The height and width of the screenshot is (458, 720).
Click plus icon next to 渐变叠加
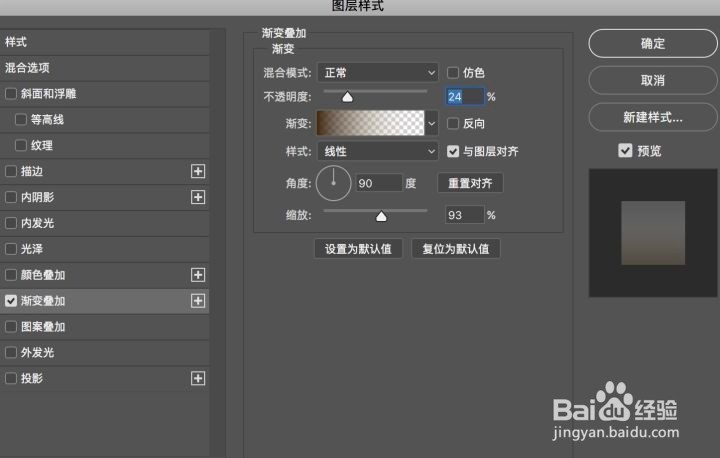point(198,301)
